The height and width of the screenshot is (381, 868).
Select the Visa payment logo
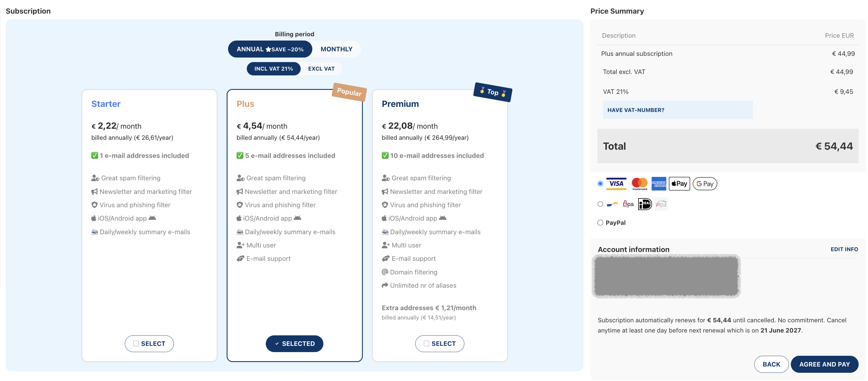tap(616, 184)
